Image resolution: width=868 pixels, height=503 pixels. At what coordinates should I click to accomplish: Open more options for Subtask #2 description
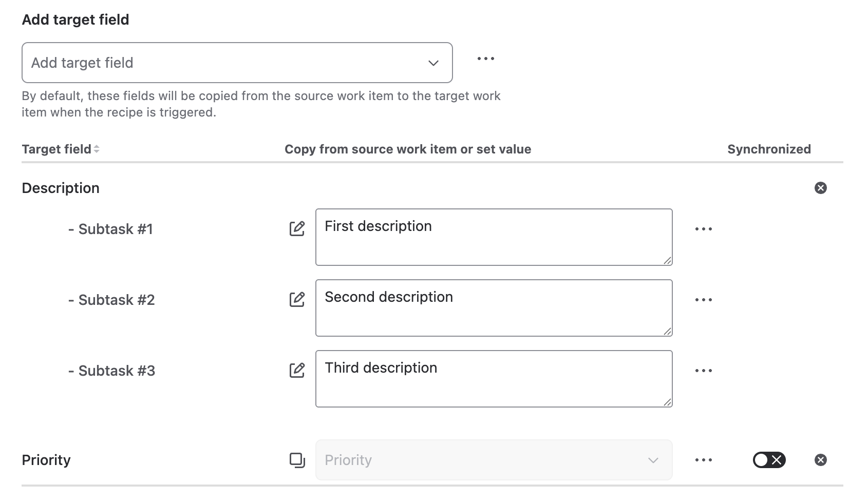pyautogui.click(x=703, y=300)
